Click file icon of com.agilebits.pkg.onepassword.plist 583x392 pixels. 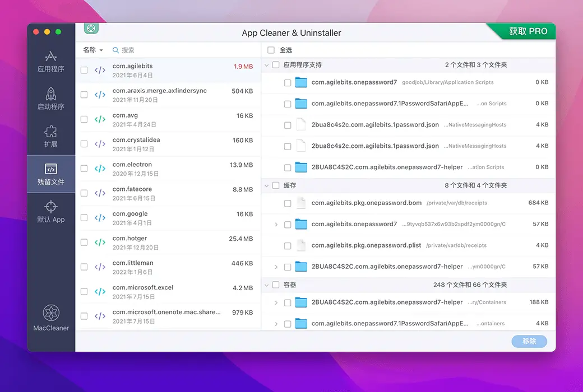pyautogui.click(x=301, y=245)
